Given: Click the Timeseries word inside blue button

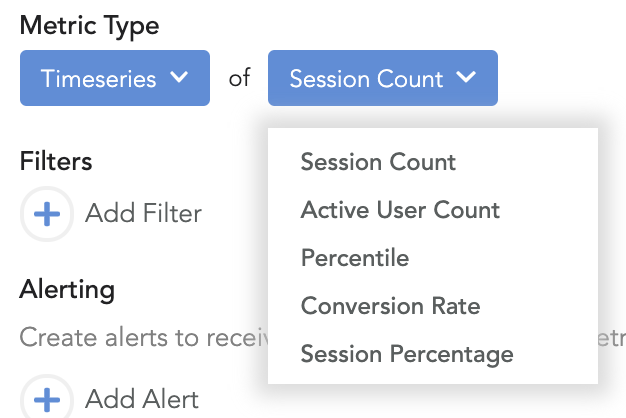Looking at the screenshot, I should point(98,79).
